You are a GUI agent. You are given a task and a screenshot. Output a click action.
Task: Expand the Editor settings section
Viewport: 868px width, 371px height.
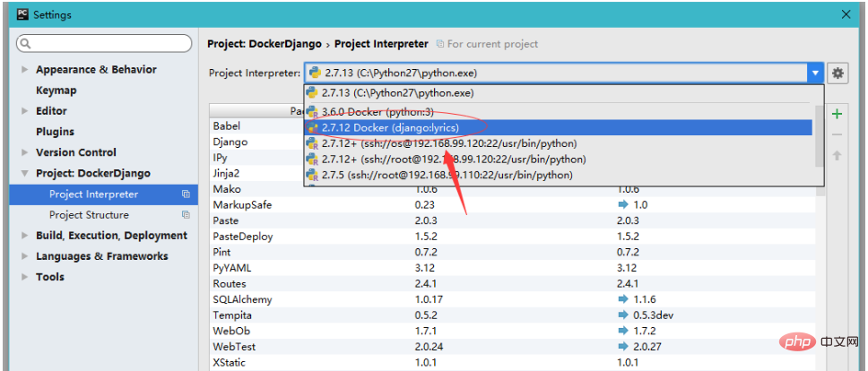pos(24,111)
